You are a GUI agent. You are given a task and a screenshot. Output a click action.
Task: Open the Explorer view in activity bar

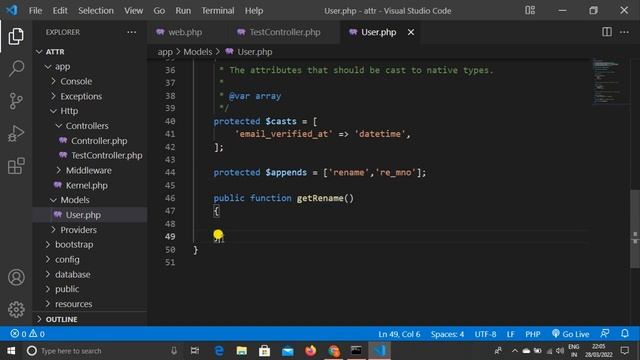[x=16, y=36]
